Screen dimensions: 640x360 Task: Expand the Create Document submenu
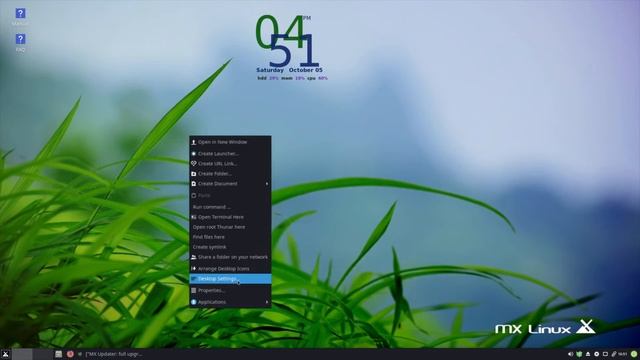(x=230, y=184)
